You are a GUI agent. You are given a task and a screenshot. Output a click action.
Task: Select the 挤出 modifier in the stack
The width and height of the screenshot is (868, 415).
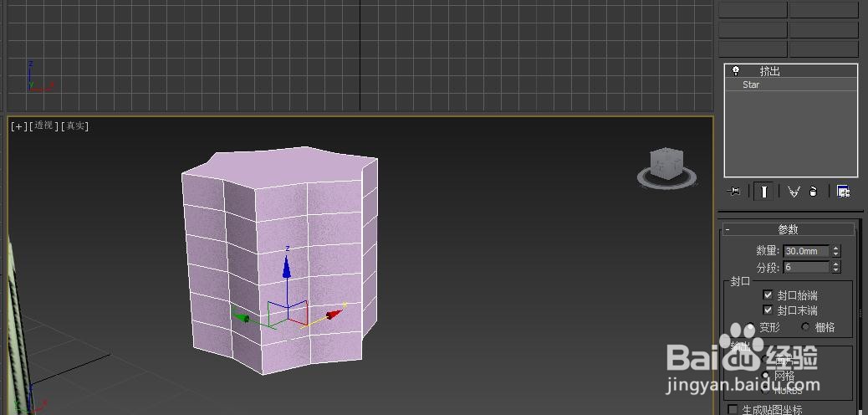pos(769,71)
